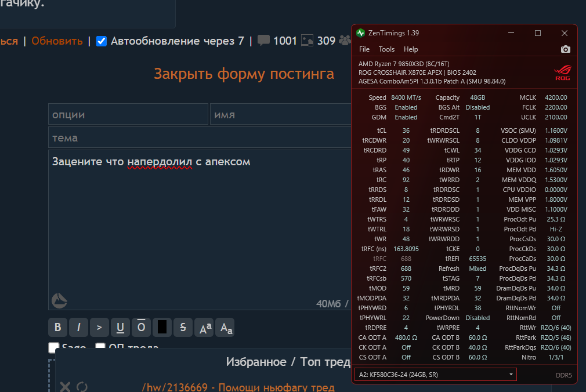Click the AGESA ComboAm5PI version line
586x392 pixels.
[432, 81]
